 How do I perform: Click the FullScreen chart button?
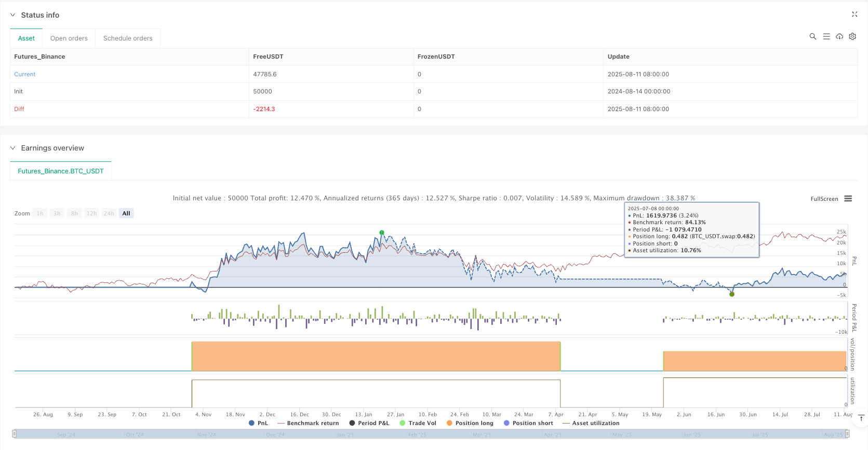click(824, 199)
